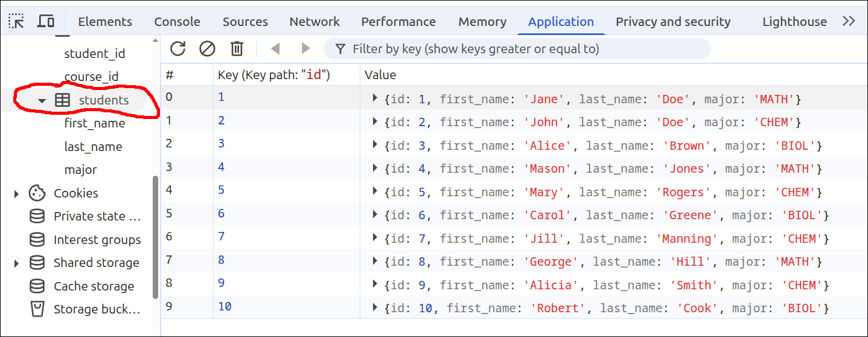
Task: Expand the Shared storage tree node
Action: pos(16,263)
